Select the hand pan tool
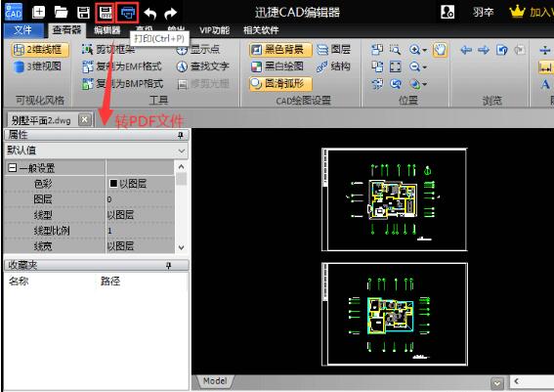This screenshot has width=554, height=392. click(x=440, y=50)
